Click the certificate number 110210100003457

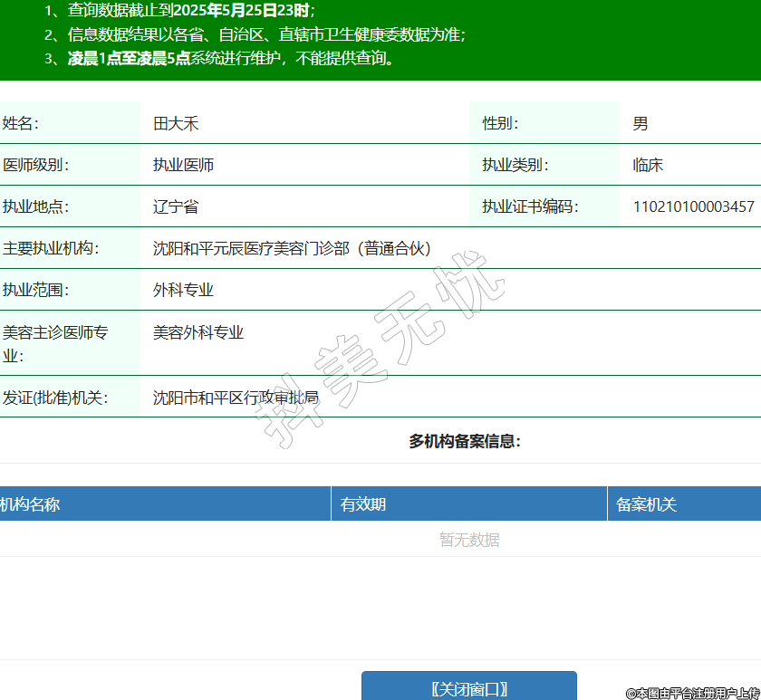click(x=693, y=206)
